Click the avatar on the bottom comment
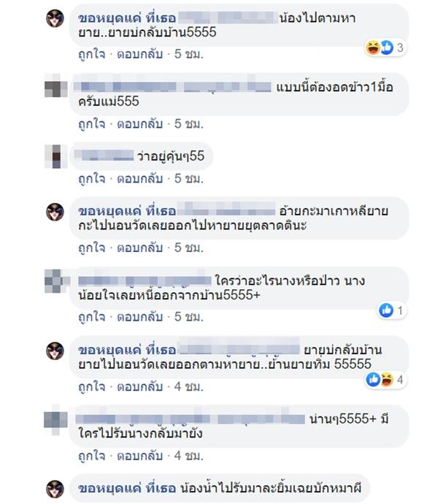Image resolution: width=438 pixels, height=504 pixels. (55, 489)
